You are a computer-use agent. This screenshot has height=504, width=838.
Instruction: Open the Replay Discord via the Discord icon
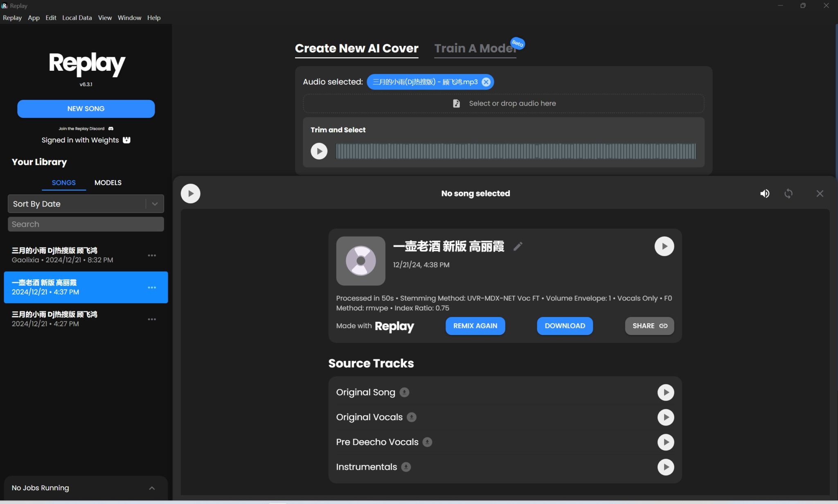[x=110, y=128]
